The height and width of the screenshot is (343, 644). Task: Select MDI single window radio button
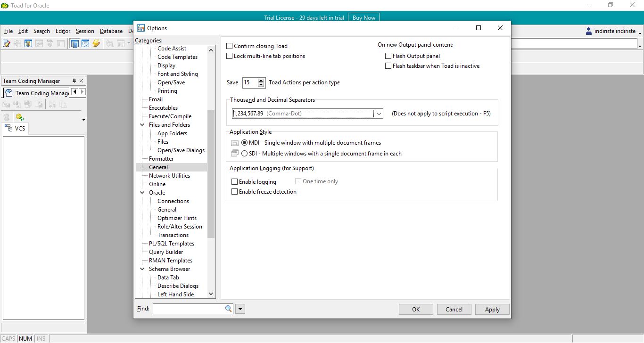244,143
